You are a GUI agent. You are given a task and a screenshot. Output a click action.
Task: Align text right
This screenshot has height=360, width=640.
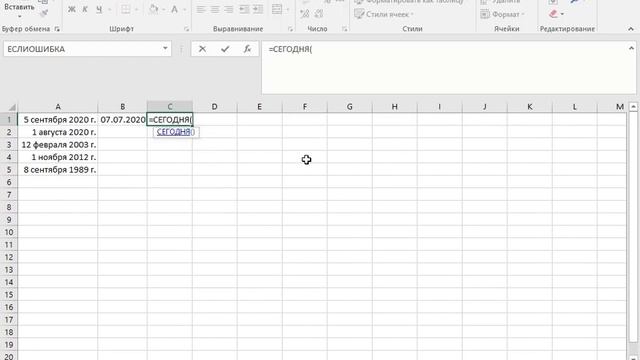229,9
